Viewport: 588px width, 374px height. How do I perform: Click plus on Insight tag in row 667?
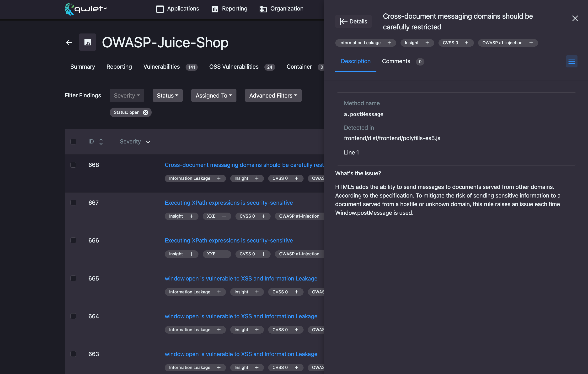click(x=191, y=216)
